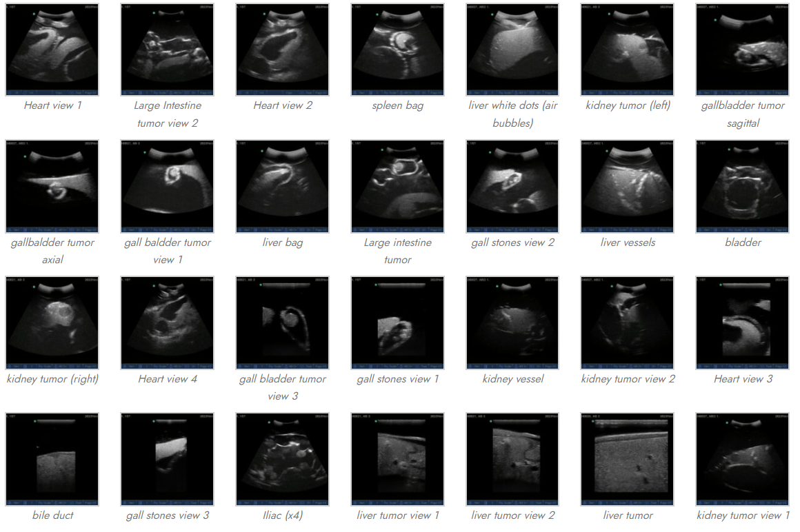Click the Large Intestine tumor view 2 image
The height and width of the screenshot is (532, 800).
pyautogui.click(x=168, y=50)
